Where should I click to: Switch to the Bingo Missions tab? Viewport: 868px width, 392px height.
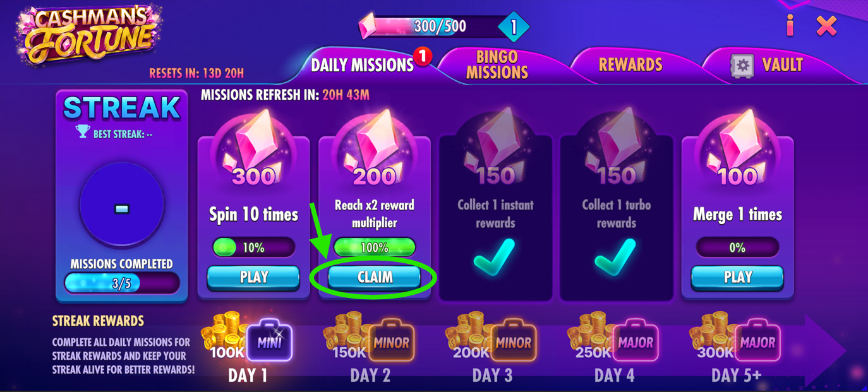497,64
